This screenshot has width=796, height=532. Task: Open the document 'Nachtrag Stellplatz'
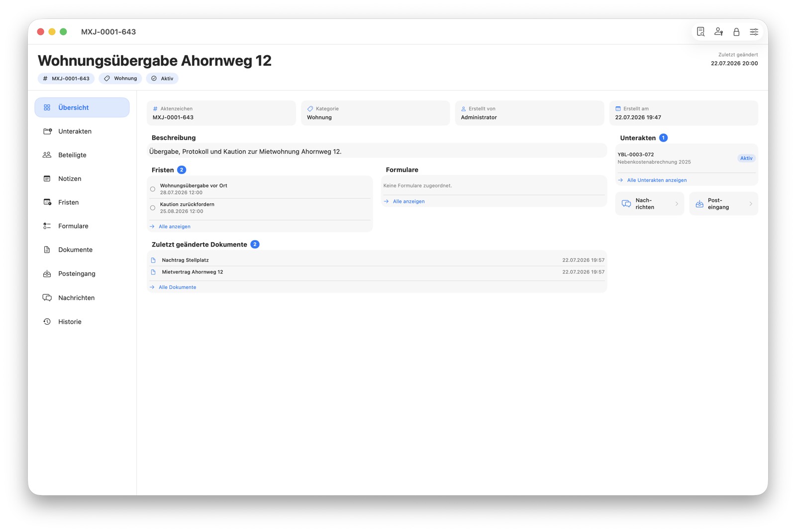tap(377, 260)
